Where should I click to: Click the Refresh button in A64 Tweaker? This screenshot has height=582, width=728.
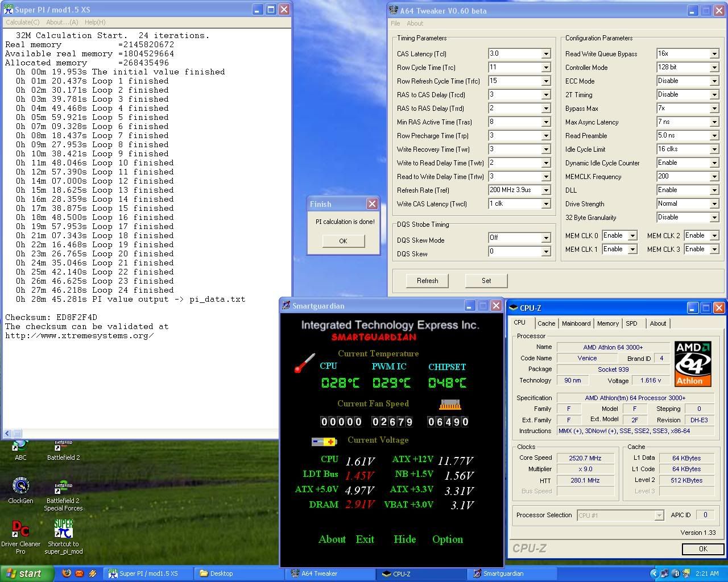pos(427,281)
